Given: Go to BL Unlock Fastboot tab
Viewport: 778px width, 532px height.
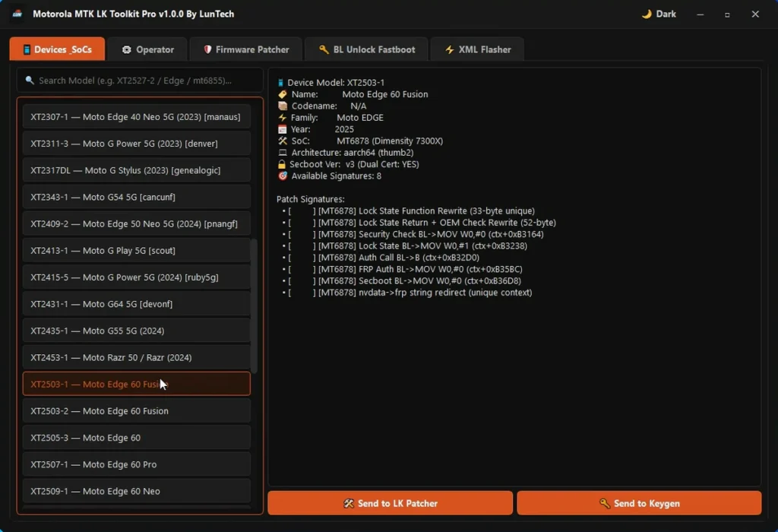Looking at the screenshot, I should [x=366, y=49].
